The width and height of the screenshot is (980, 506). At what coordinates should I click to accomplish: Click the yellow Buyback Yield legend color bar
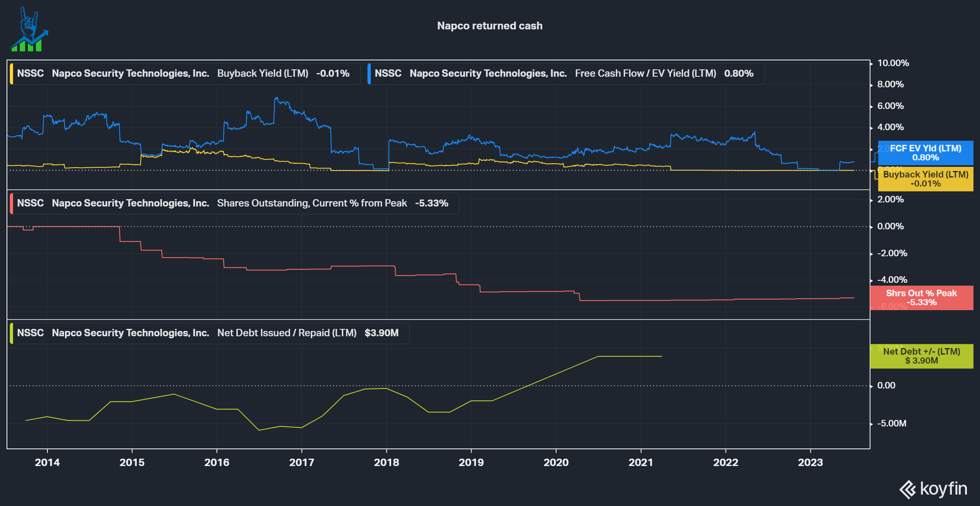coord(11,74)
